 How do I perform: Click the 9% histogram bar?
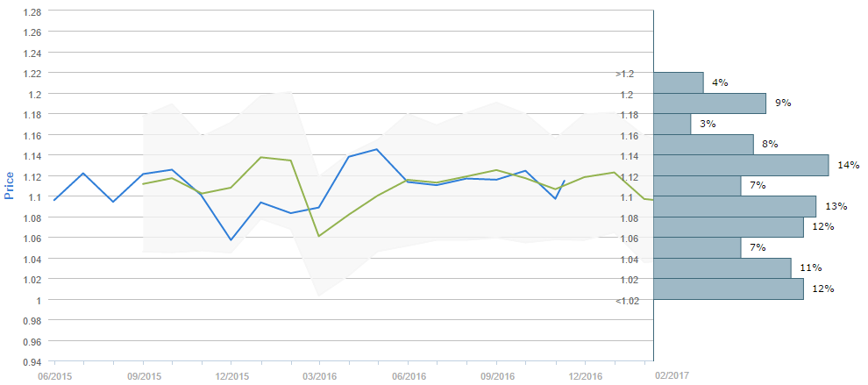click(710, 103)
